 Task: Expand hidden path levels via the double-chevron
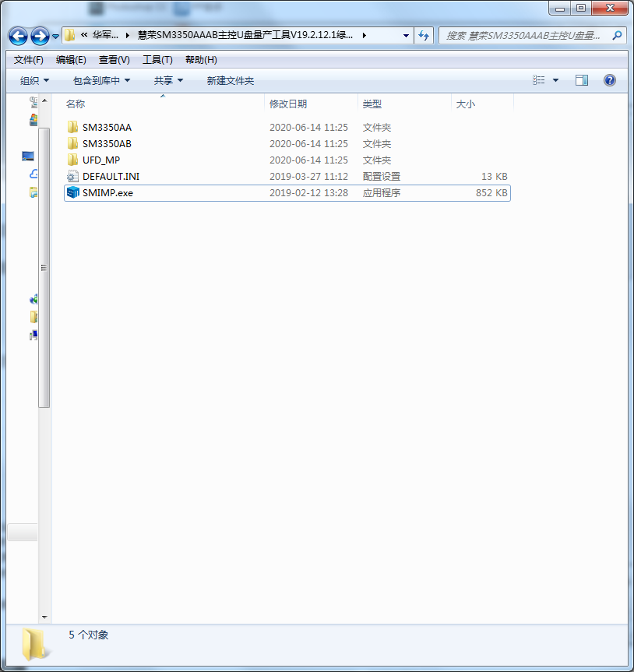[84, 35]
